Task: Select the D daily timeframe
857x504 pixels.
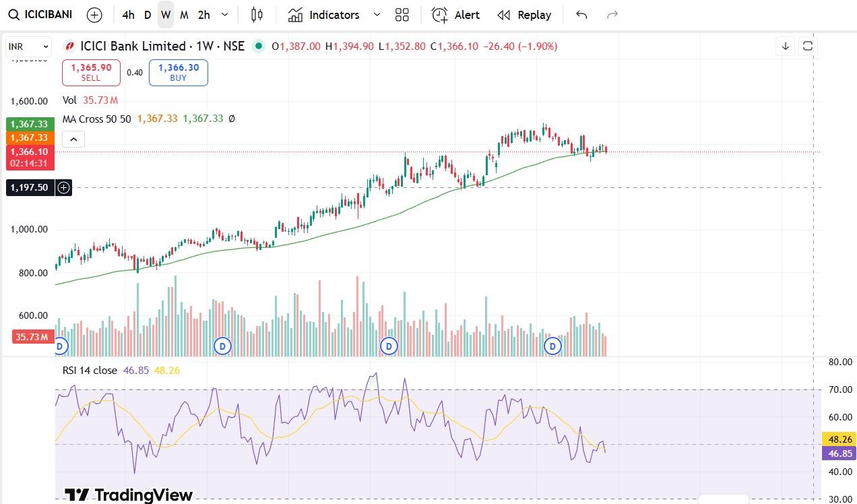Action: pyautogui.click(x=148, y=15)
